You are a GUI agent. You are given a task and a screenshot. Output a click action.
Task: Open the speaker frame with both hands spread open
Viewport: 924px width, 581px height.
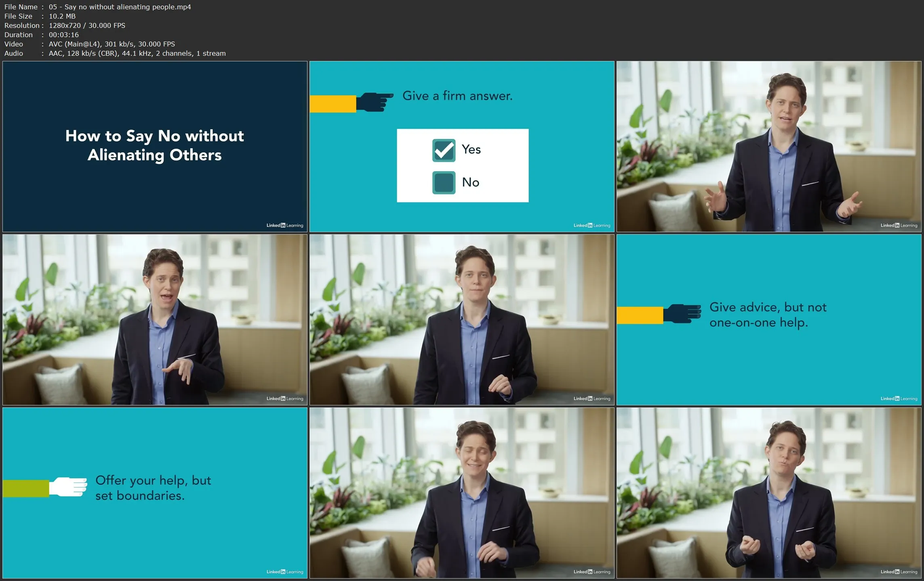pos(769,147)
